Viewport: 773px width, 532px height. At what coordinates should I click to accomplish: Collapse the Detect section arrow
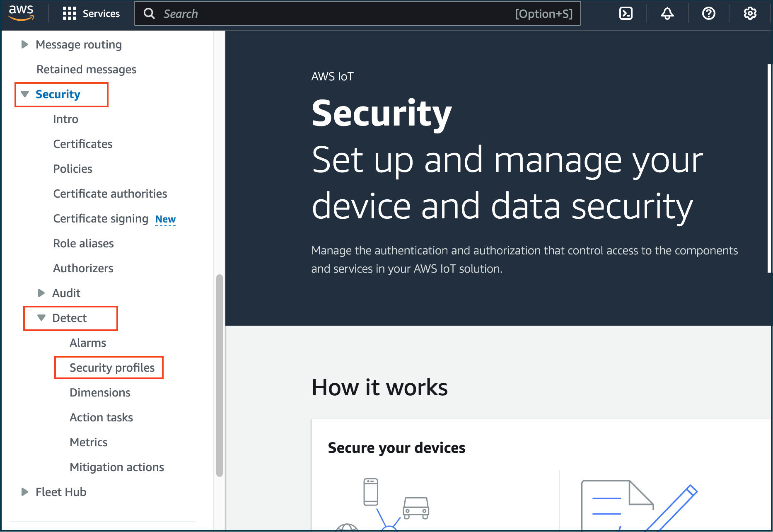click(41, 318)
